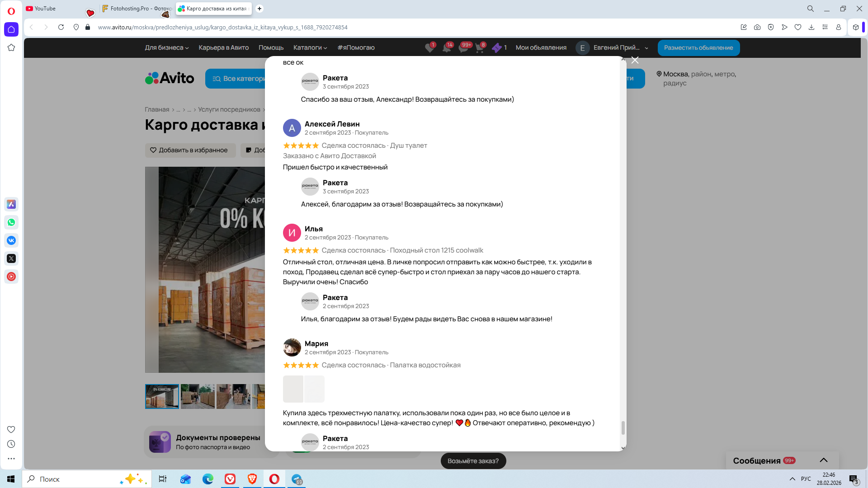
Task: Expand the Сообщения chat panel
Action: coord(823,460)
